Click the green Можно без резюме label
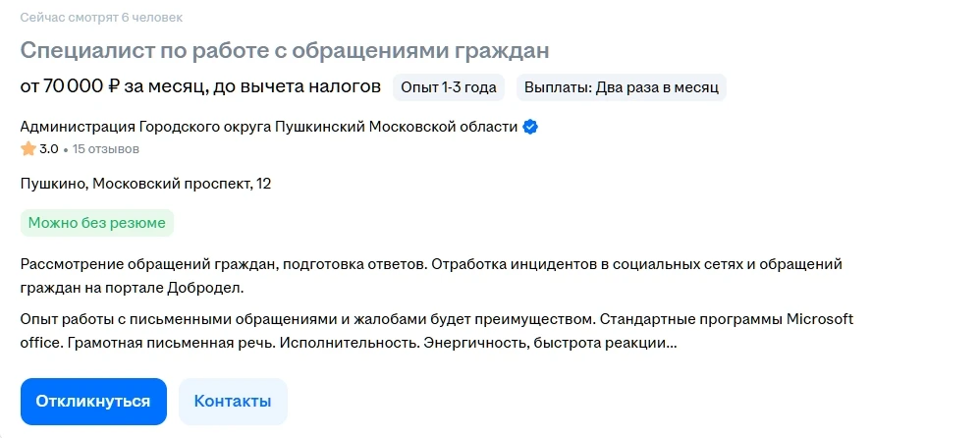 [97, 223]
